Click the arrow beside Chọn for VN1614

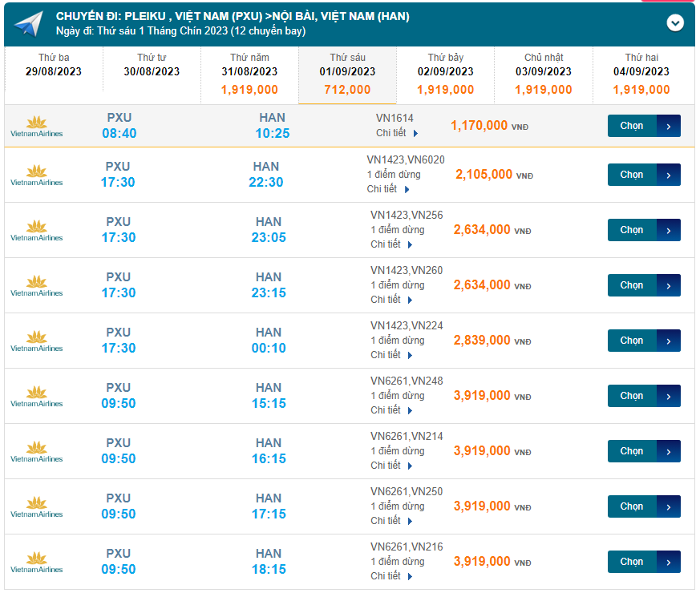(669, 127)
